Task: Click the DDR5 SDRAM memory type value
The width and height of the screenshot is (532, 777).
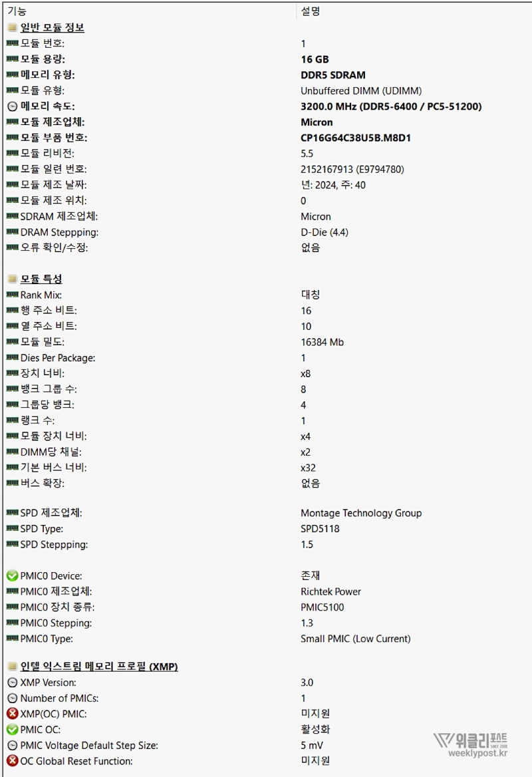Action: [333, 75]
